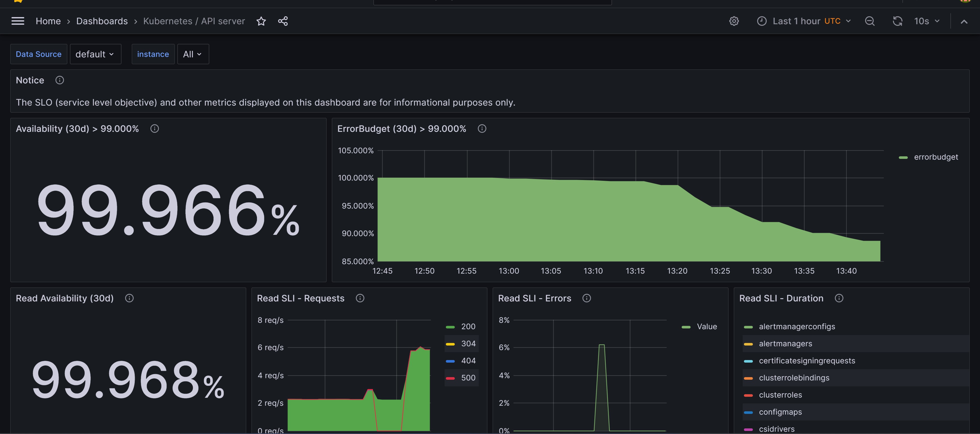Open Read Availability (30d) panel title menu
This screenshot has width=980, height=434.
[x=65, y=298]
